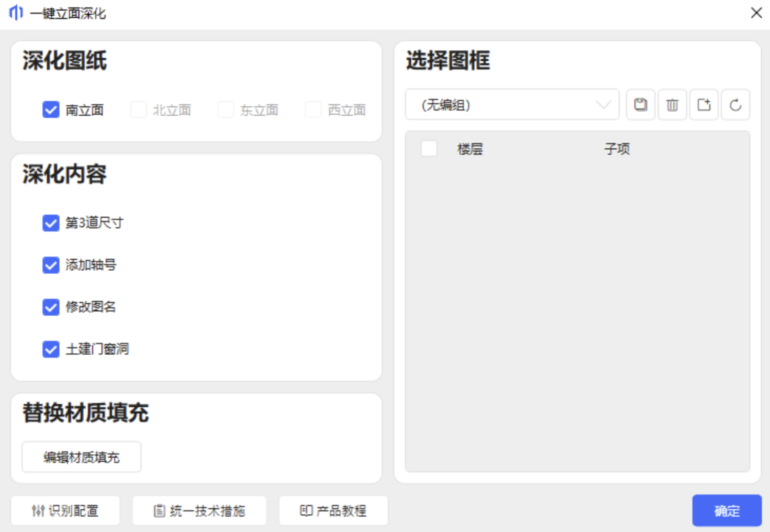
Task: Toggle the 添加轴号 checkbox
Action: [x=51, y=265]
